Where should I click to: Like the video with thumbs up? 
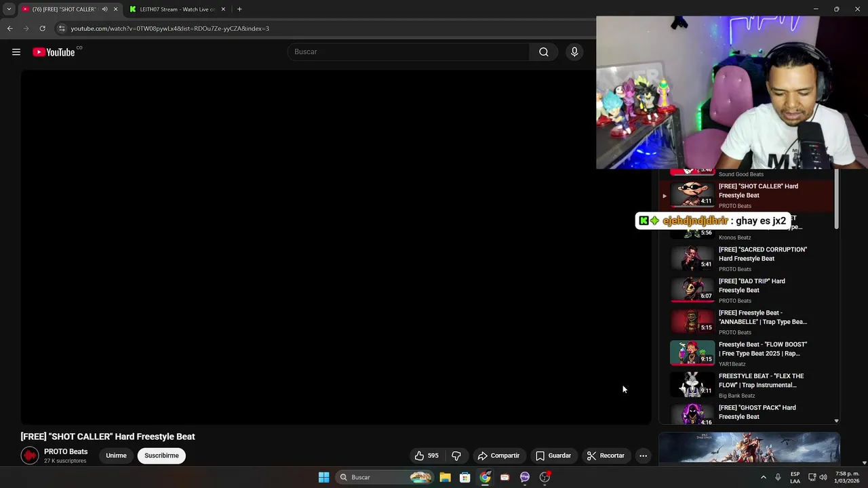tap(427, 455)
